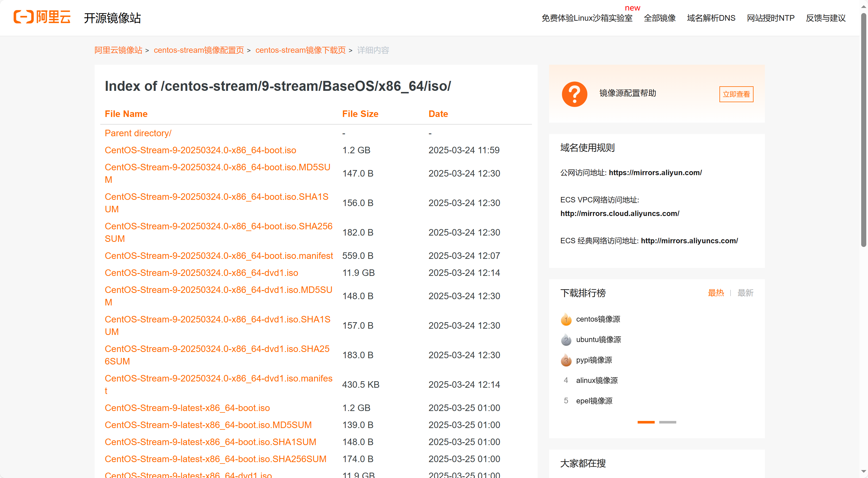Download CentOS-Stream-9-20250324.0 dvd1.iso file
Screen dimensions: 868x478
click(x=201, y=272)
